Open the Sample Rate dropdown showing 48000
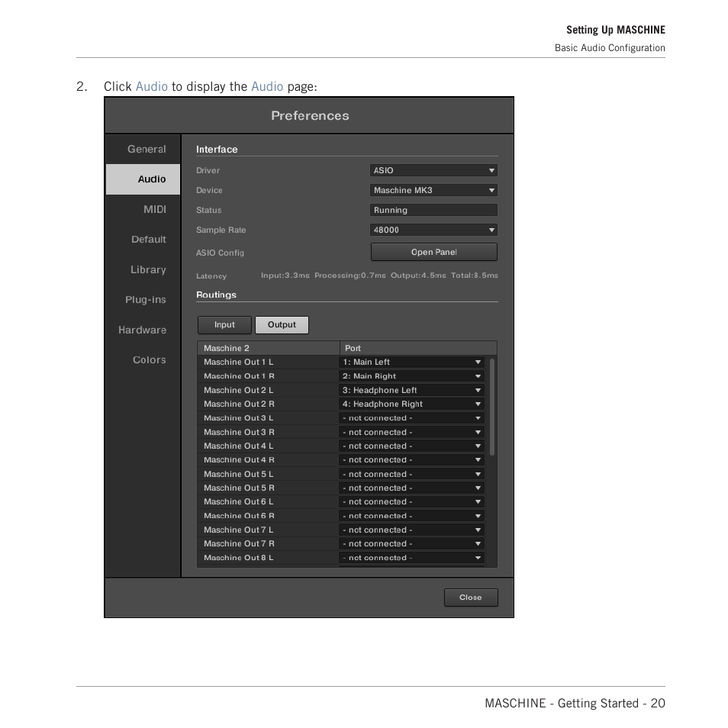Viewport: 728px width, 728px height. click(x=433, y=230)
